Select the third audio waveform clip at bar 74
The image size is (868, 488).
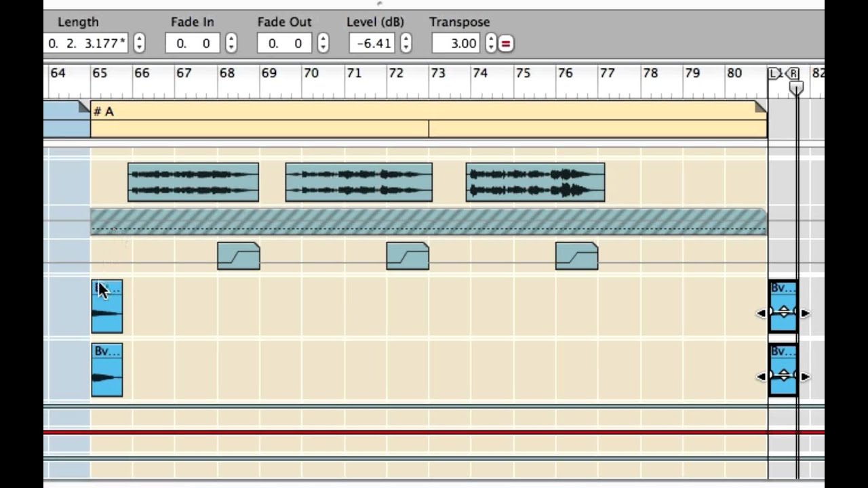[x=535, y=182]
